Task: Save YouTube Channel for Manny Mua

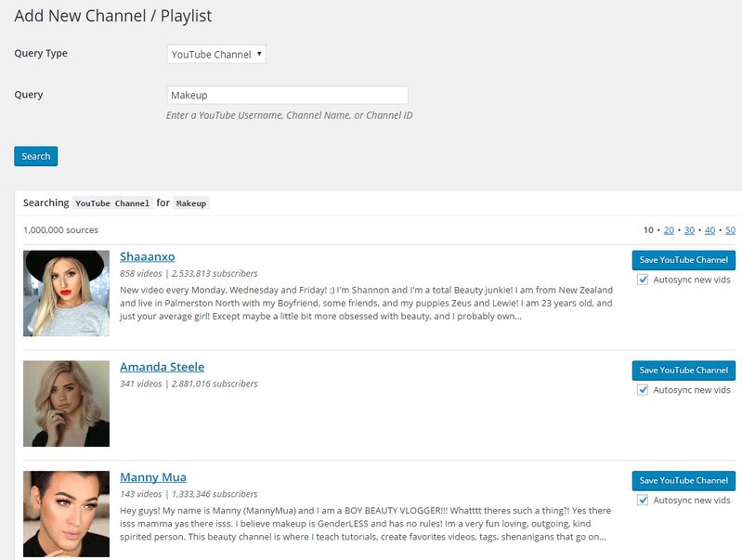Action: [683, 480]
